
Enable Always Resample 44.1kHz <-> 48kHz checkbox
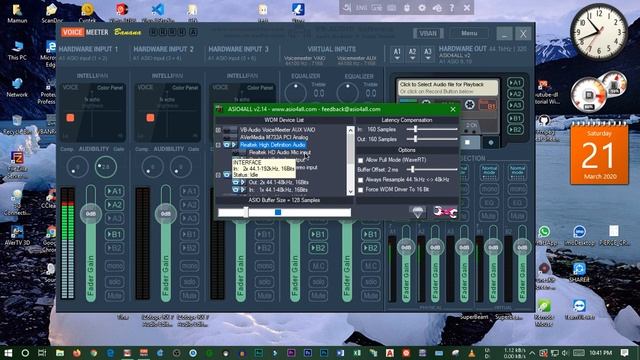coord(360,180)
